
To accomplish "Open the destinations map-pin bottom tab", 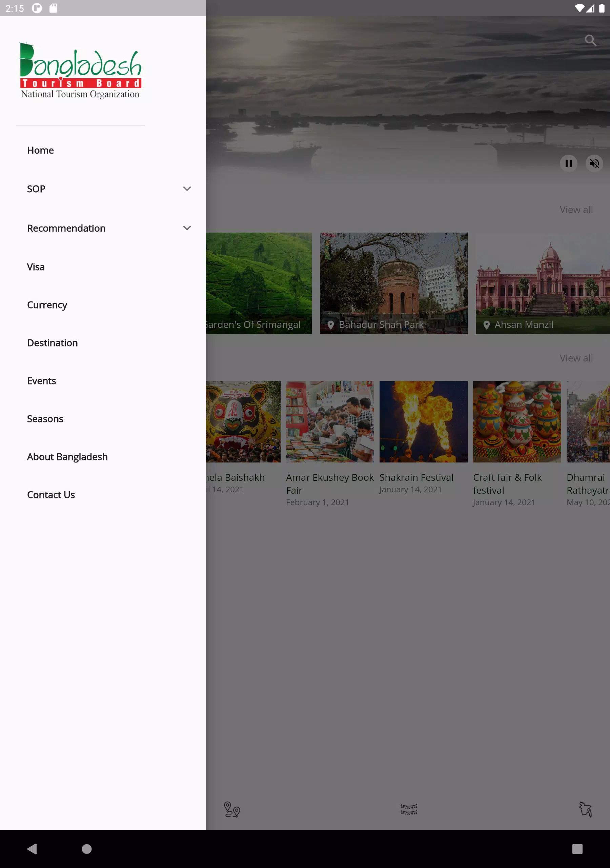I will tap(232, 809).
